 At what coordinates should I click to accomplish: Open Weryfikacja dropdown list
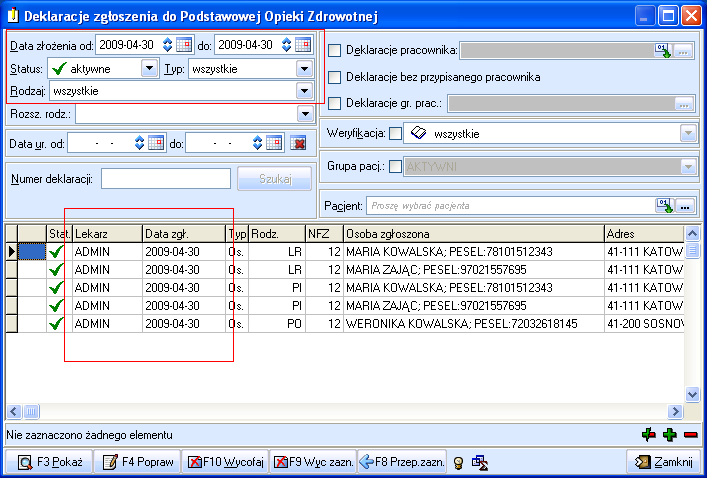[688, 133]
